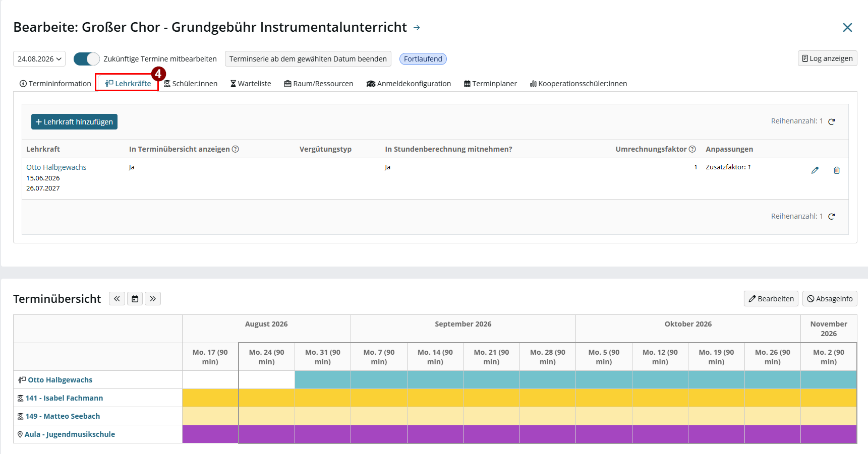Click the Umrechnungsfaktor value 1
Screen dimensions: 868x454
[x=696, y=167]
